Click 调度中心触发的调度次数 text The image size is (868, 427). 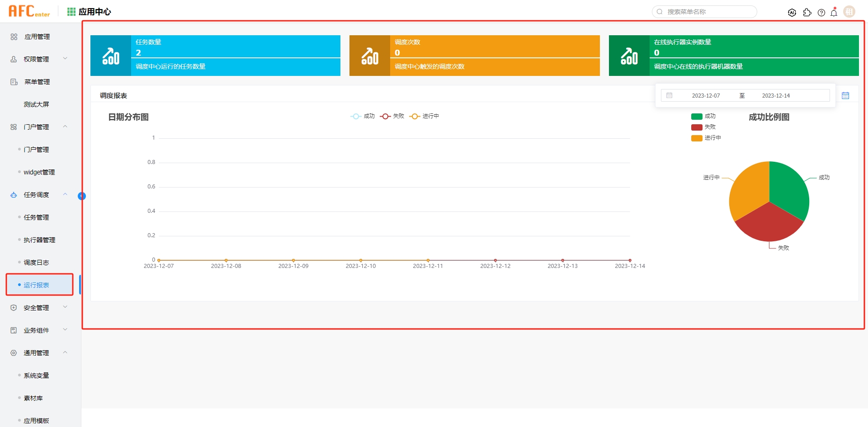[429, 66]
